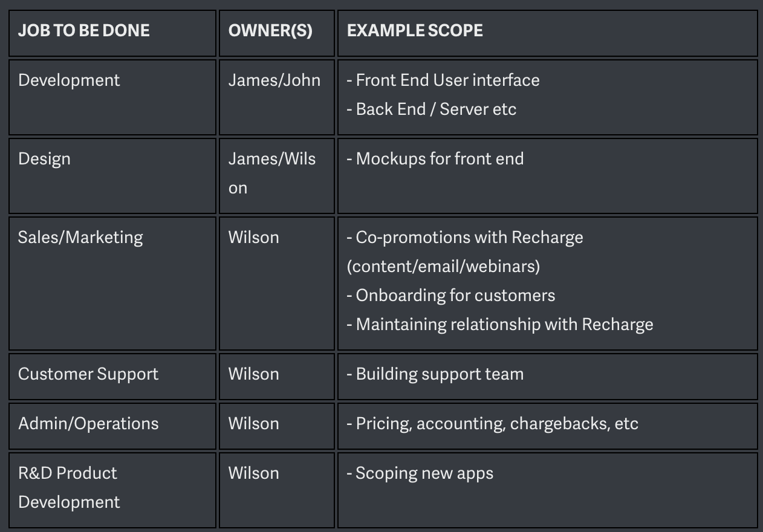Select the Development job cell
This screenshot has width=763, height=532.
(112, 97)
